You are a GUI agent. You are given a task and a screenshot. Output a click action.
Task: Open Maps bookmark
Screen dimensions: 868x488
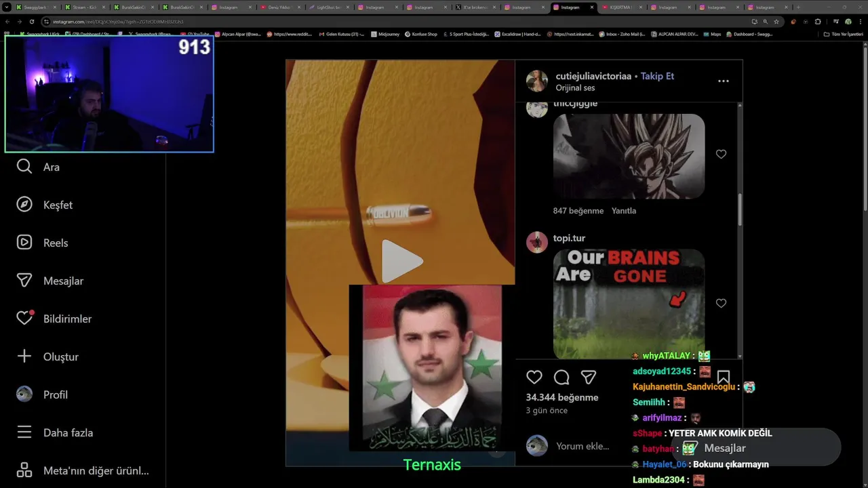(712, 34)
